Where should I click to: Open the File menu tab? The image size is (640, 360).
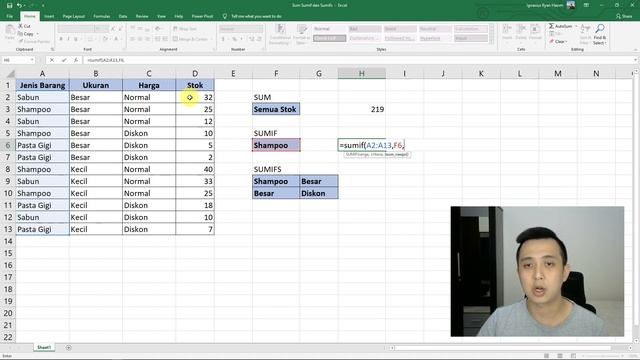click(10, 16)
